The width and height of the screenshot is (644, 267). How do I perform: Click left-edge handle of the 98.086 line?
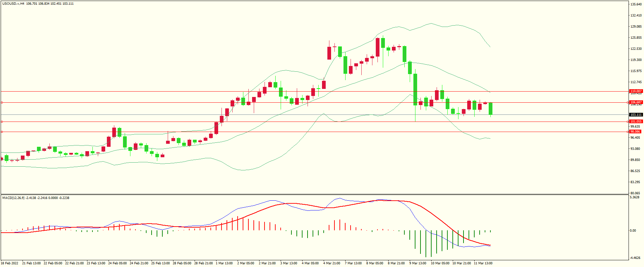[2, 132]
